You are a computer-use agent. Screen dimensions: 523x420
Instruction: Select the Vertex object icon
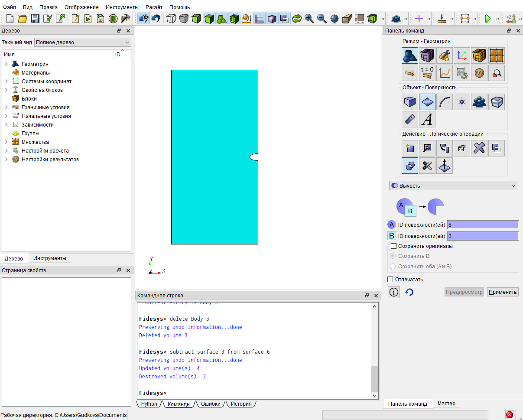pyautogui.click(x=462, y=102)
